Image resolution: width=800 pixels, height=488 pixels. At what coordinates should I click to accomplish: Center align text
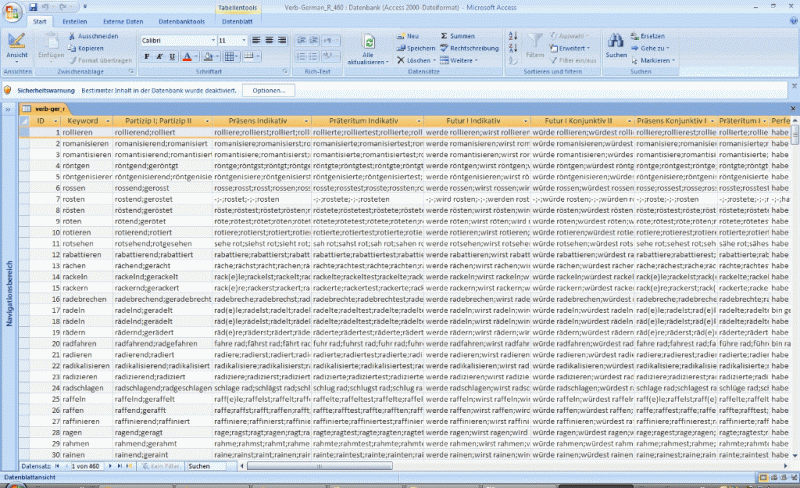pyautogui.click(x=269, y=40)
